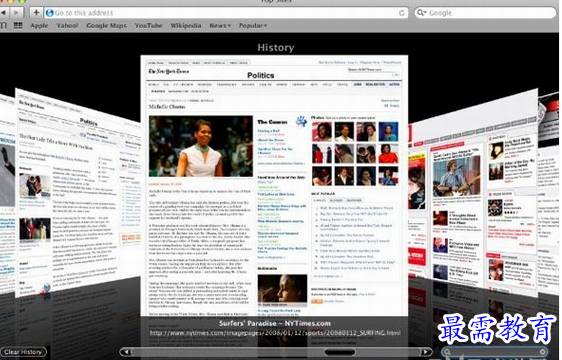Select the right music site page preview
The width and height of the screenshot is (562, 360).
click(x=473, y=195)
